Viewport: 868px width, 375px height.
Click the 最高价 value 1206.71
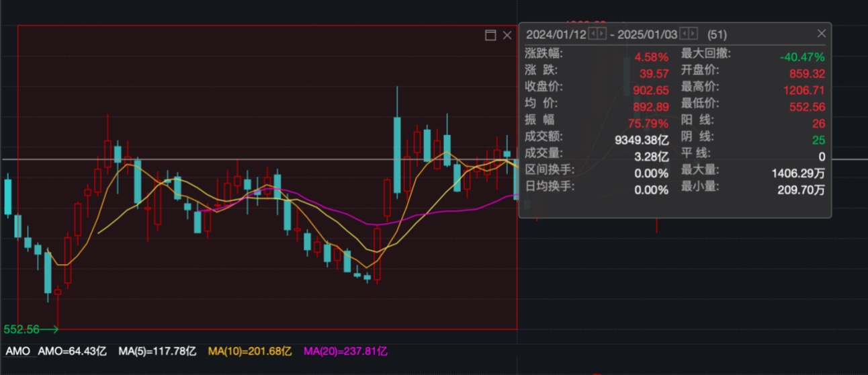coord(804,90)
